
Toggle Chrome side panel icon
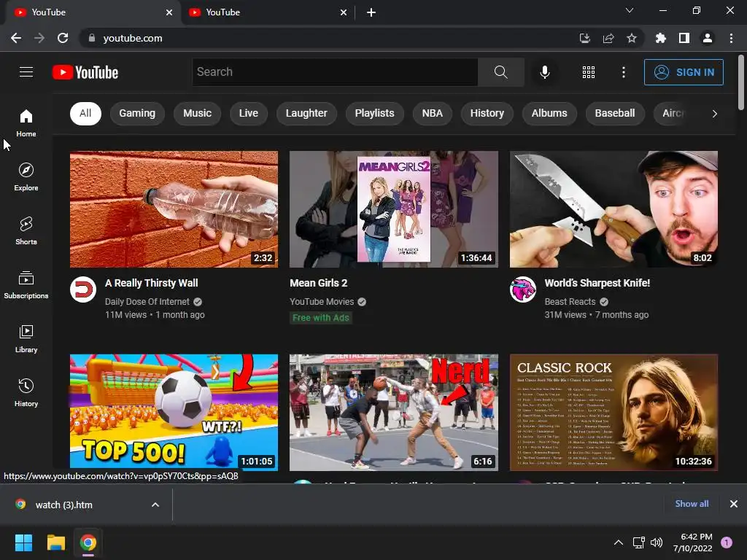coord(684,38)
